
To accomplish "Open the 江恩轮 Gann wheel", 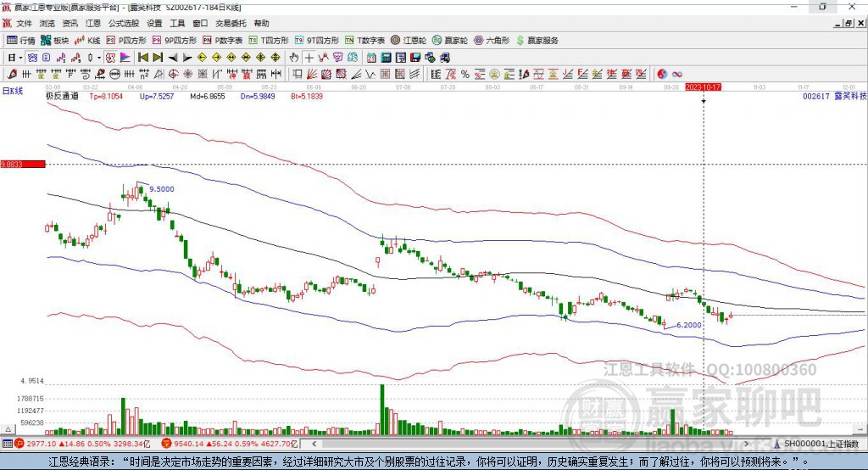I will (x=409, y=41).
